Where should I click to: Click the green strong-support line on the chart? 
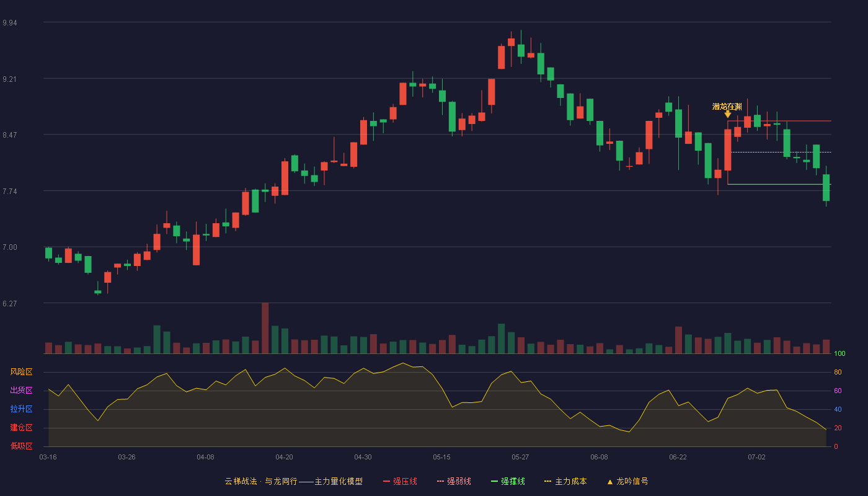coord(779,184)
